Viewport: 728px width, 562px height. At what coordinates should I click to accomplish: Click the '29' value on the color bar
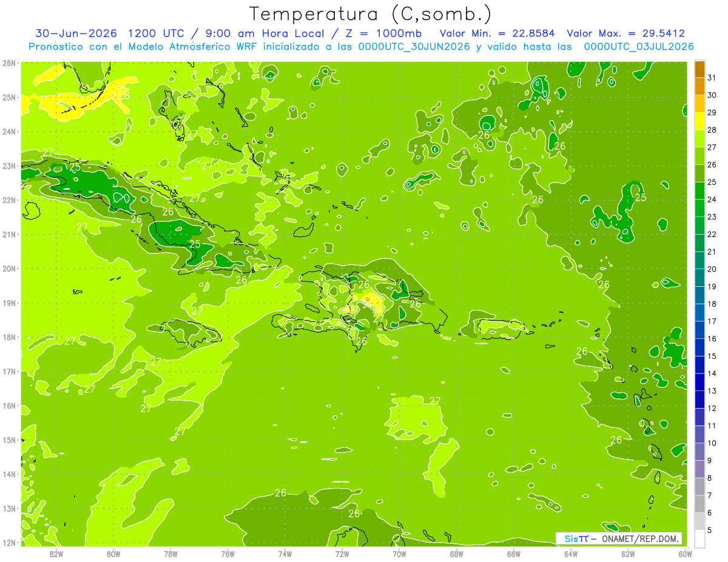click(x=712, y=112)
